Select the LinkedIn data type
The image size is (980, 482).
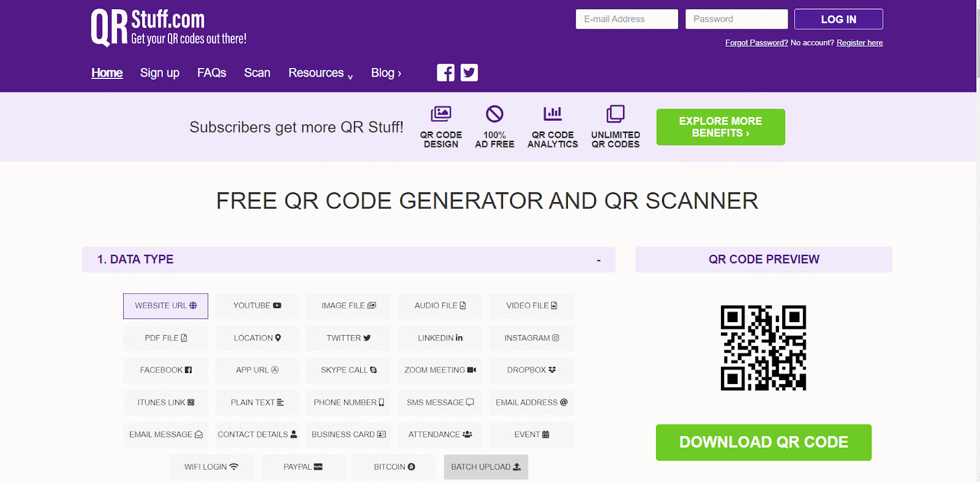click(x=440, y=338)
